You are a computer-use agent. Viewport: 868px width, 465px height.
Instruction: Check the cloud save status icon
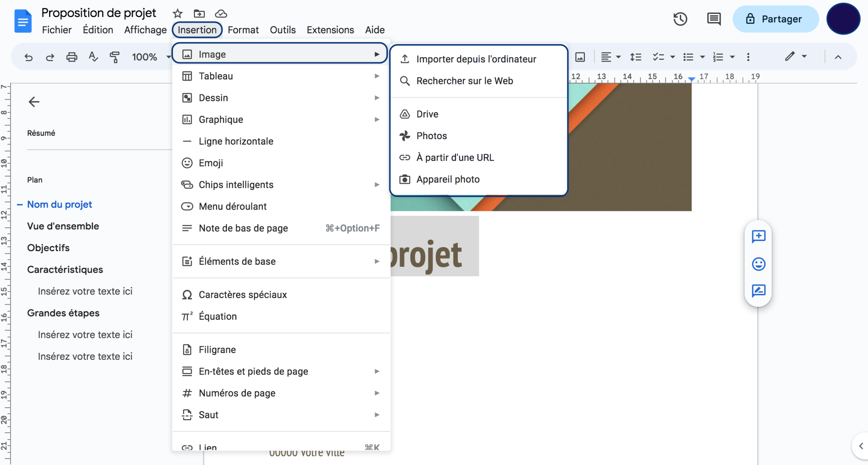(221, 14)
